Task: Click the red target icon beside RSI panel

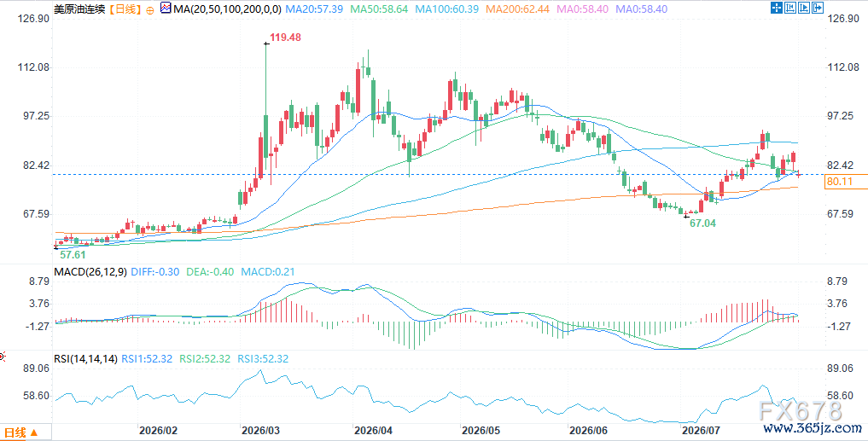Action: tap(2, 357)
